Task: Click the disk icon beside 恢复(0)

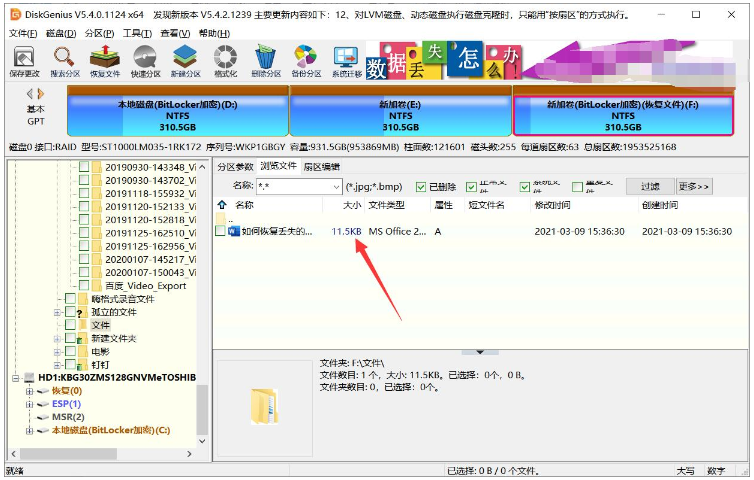Action: pyautogui.click(x=43, y=391)
